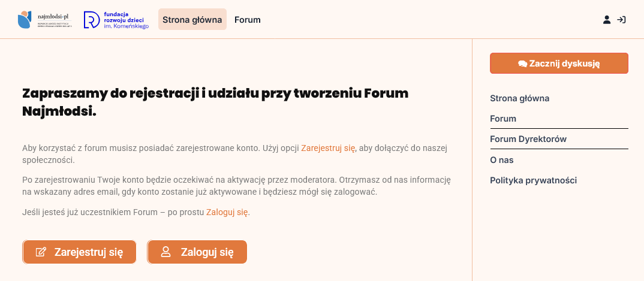Viewport: 644px width, 281px height.
Task: Click the user profile icon in header
Action: 607,20
